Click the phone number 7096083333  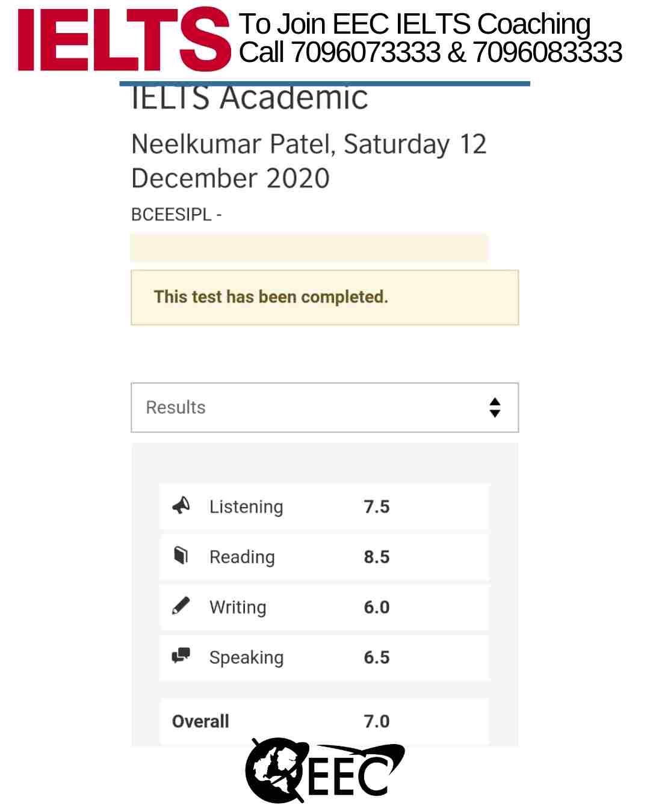coord(548,52)
